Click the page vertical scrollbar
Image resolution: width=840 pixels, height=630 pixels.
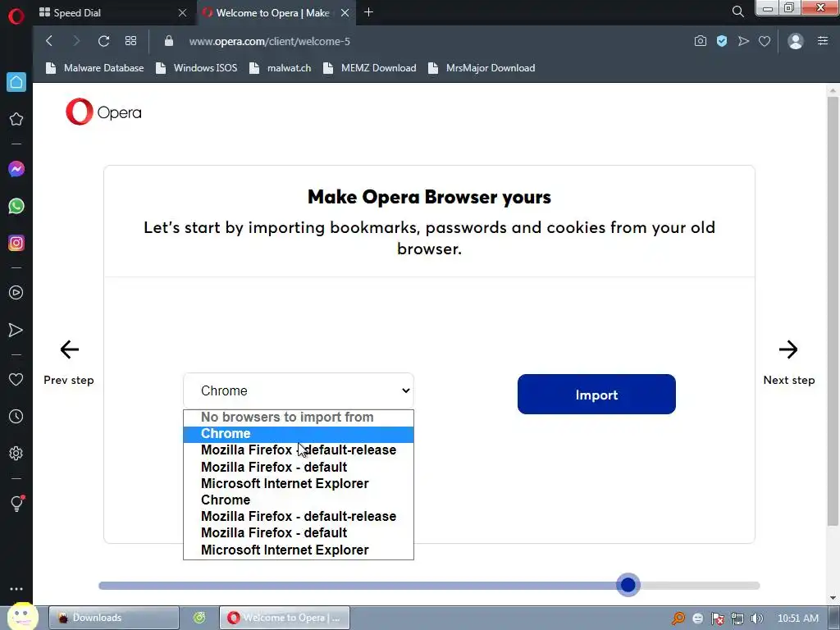(833, 311)
